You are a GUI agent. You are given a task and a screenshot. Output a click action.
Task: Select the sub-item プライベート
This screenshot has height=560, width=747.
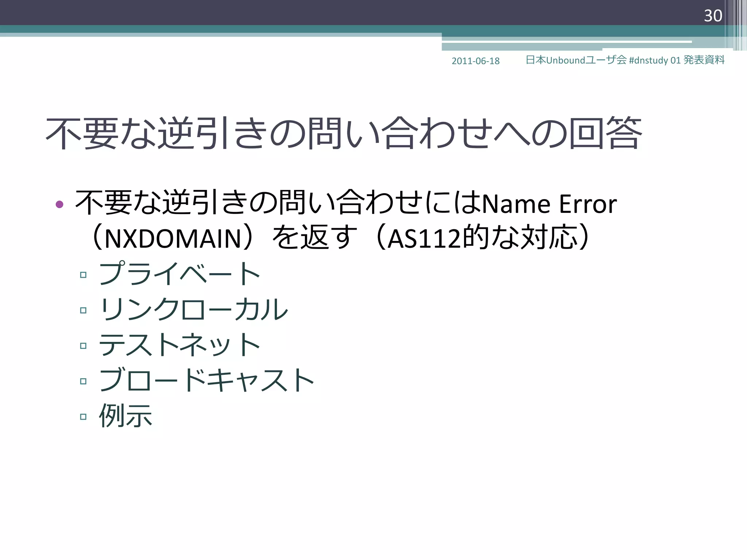180,273
